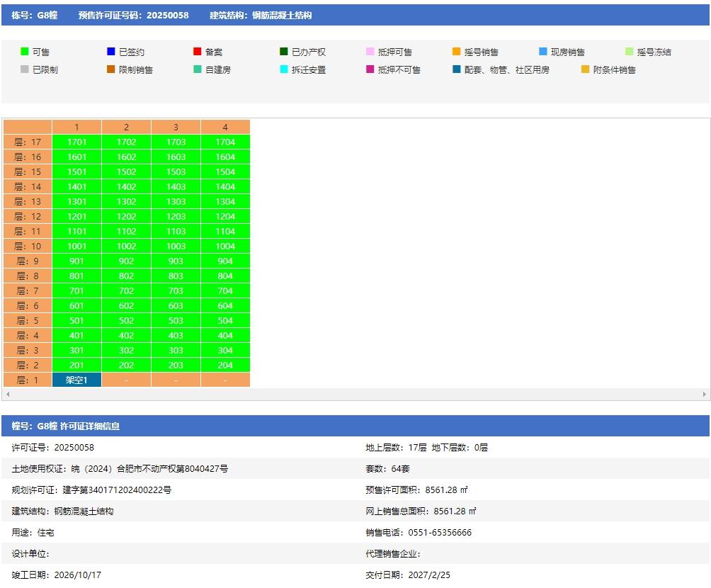Select unit 1602
The width and height of the screenshot is (711, 588).
coord(126,157)
